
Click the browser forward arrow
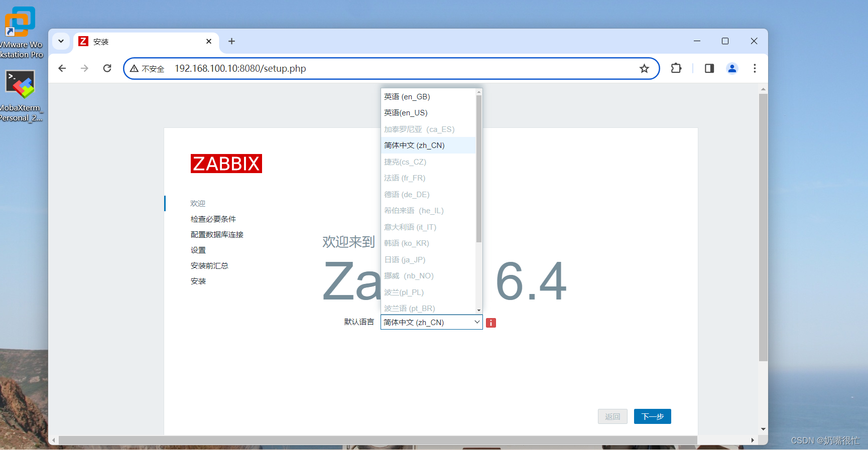84,68
